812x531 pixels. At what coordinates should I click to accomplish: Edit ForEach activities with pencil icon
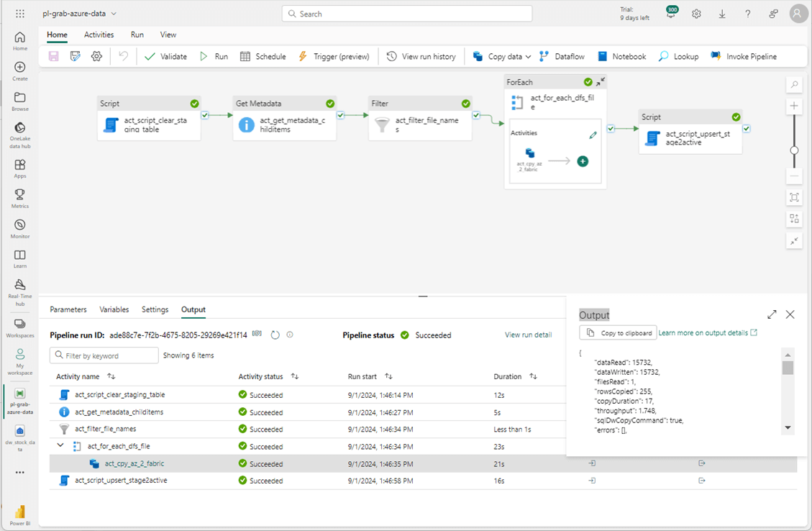click(593, 135)
